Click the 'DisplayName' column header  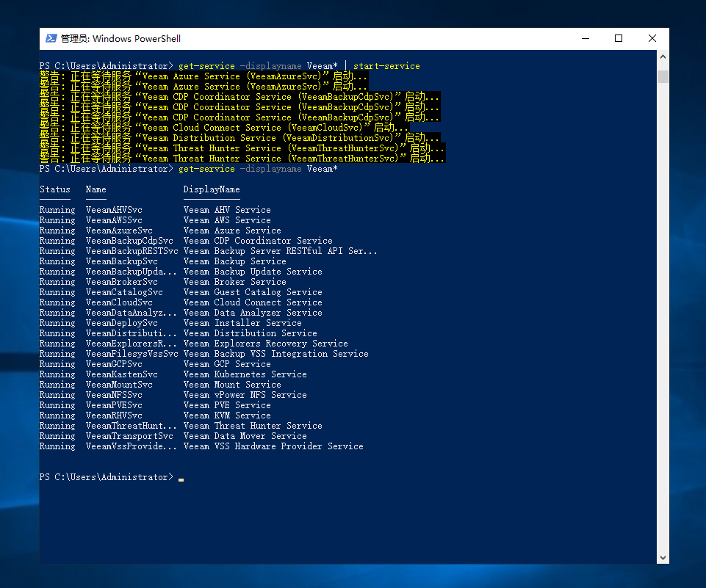(212, 189)
